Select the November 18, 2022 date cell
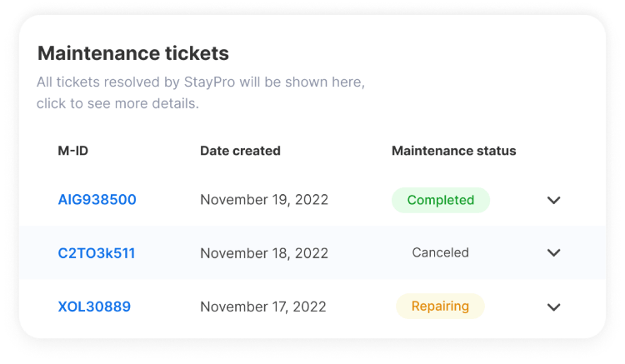 (x=264, y=253)
